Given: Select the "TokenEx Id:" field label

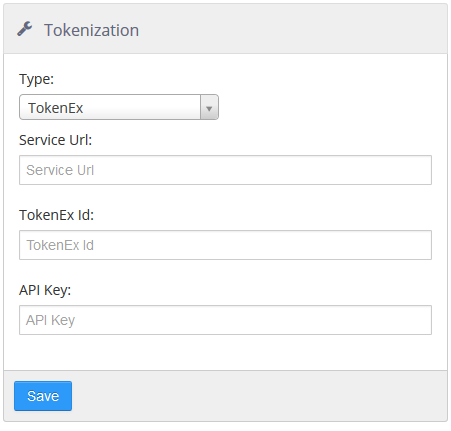Looking at the screenshot, I should point(56,215).
